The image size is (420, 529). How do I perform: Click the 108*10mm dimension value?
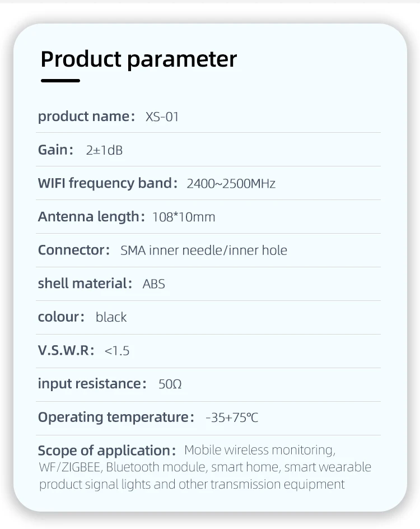[x=184, y=217]
